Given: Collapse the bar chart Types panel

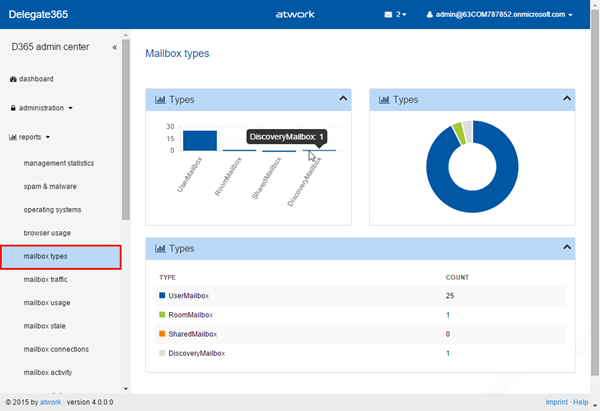Looking at the screenshot, I should pos(343,99).
